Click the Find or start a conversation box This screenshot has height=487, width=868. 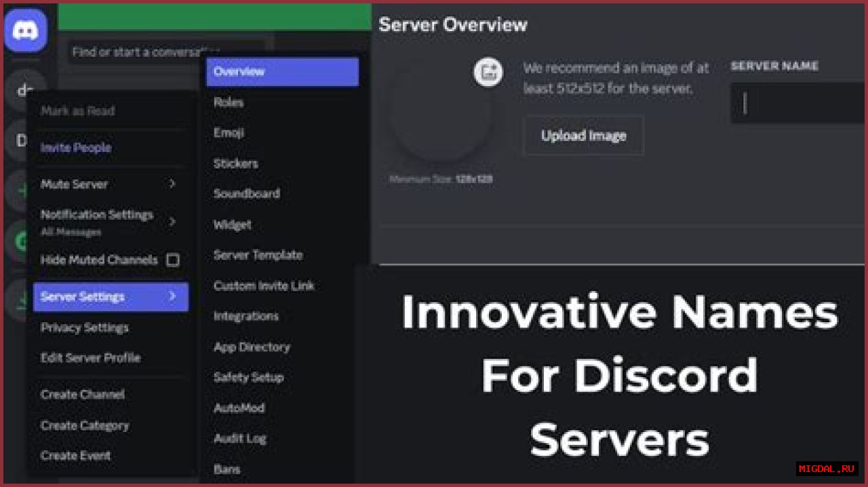click(x=166, y=52)
